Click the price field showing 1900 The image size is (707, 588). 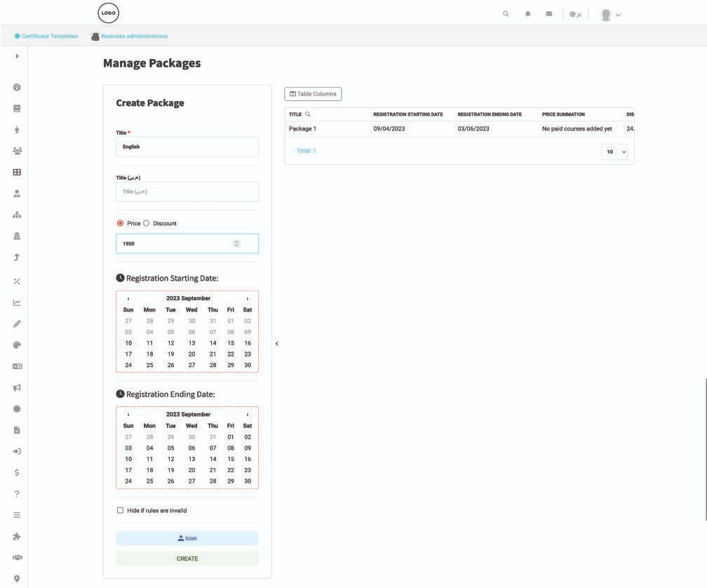(x=187, y=243)
